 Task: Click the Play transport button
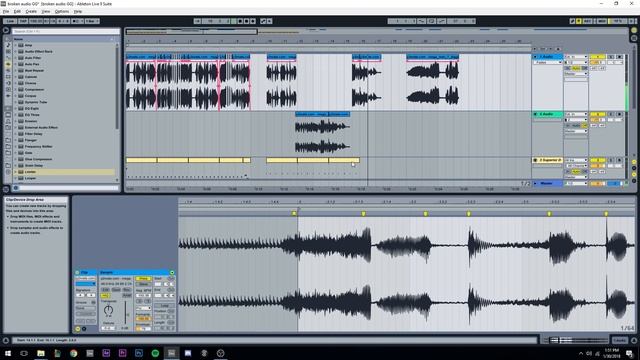233,21
